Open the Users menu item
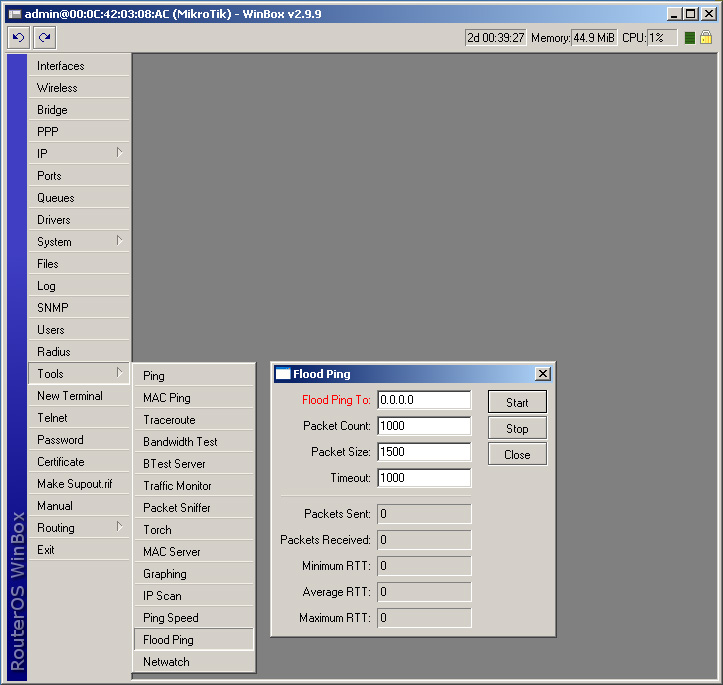 point(79,330)
